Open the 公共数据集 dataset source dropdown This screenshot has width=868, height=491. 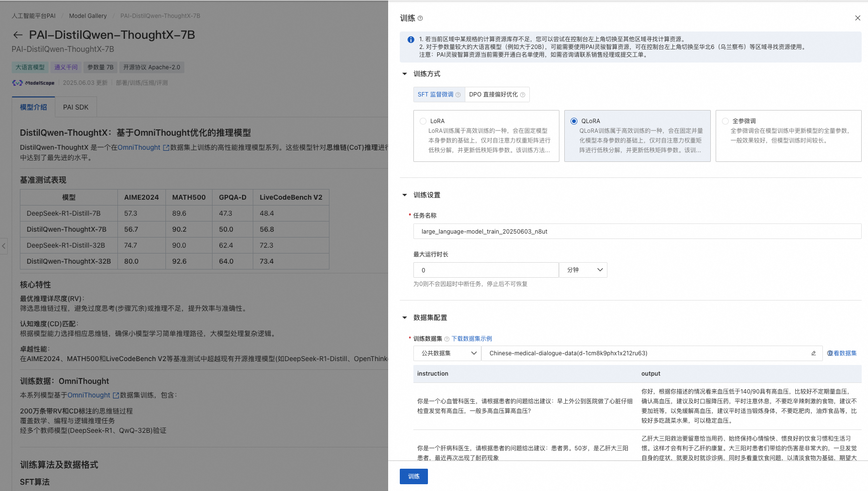click(446, 353)
